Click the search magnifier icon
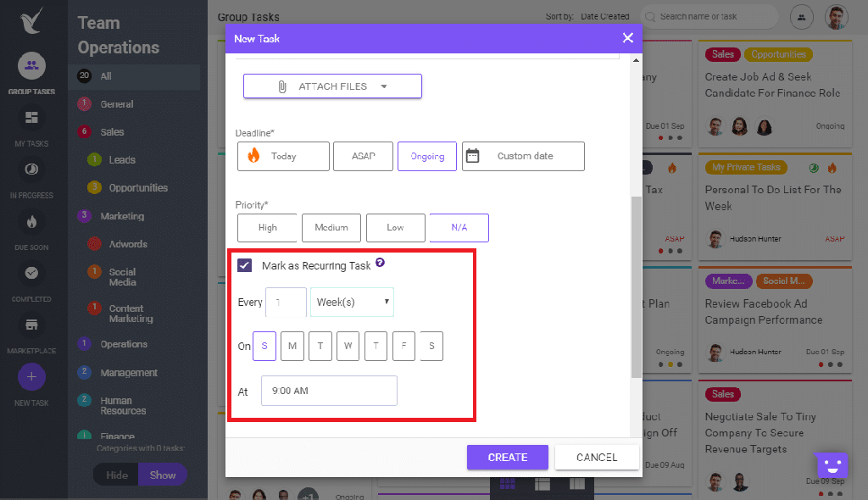 650,17
